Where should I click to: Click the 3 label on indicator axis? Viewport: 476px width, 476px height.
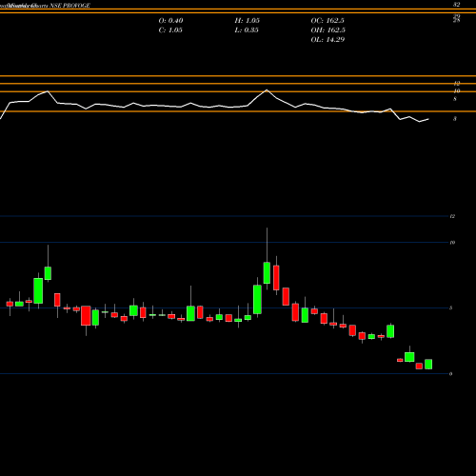(x=455, y=119)
